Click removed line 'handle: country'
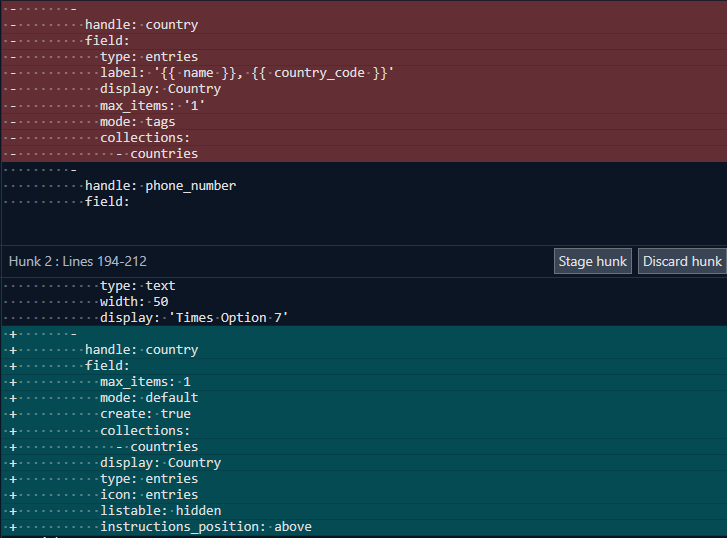Screen dimensions: 727x538 click(x=364, y=25)
